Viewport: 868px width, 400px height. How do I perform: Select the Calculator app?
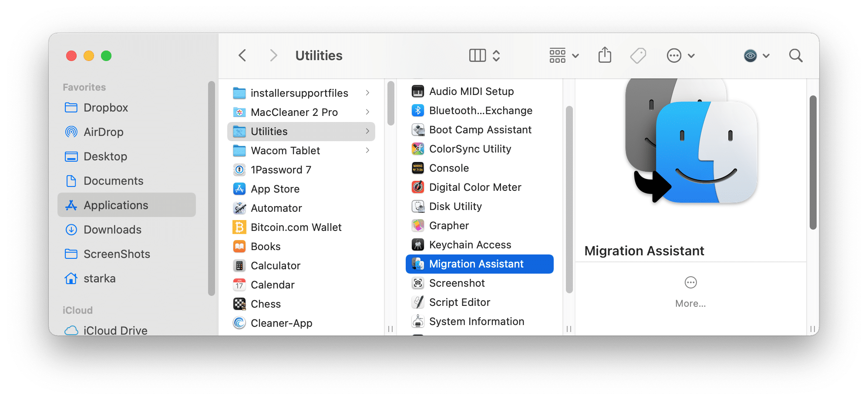tap(301, 266)
